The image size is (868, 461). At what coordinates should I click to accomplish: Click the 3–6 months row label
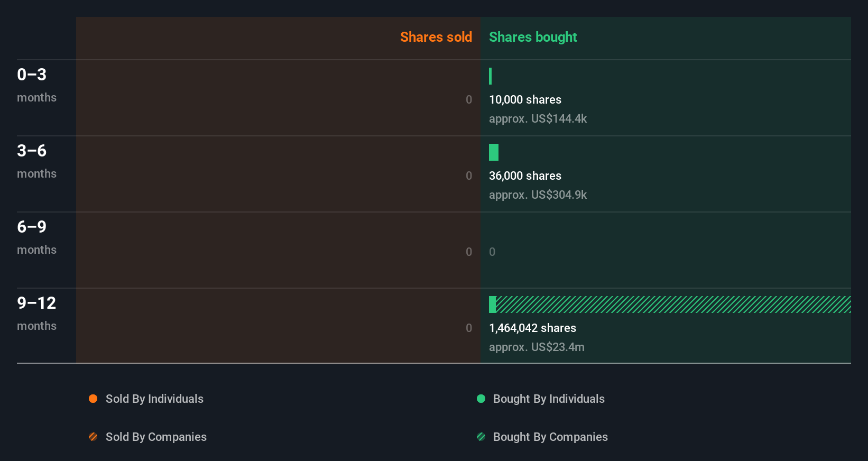point(36,161)
